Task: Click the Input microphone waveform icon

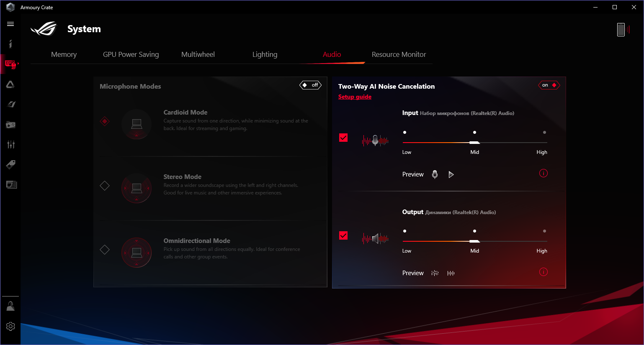Action: pyautogui.click(x=375, y=141)
